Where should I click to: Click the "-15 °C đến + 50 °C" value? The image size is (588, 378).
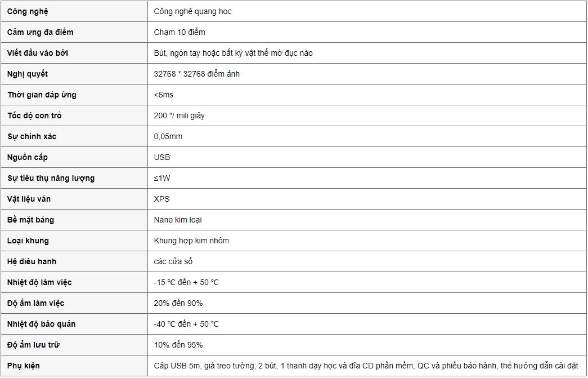coord(186,282)
